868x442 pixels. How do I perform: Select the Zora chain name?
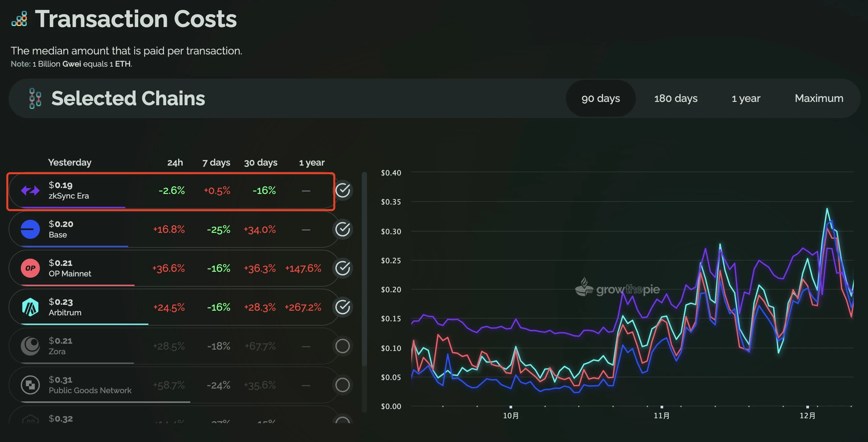[57, 351]
